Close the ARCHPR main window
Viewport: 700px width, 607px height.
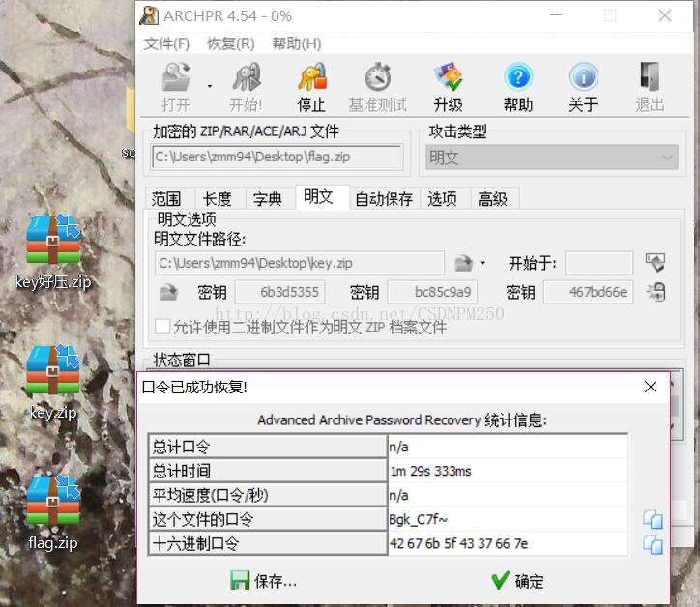coord(665,15)
